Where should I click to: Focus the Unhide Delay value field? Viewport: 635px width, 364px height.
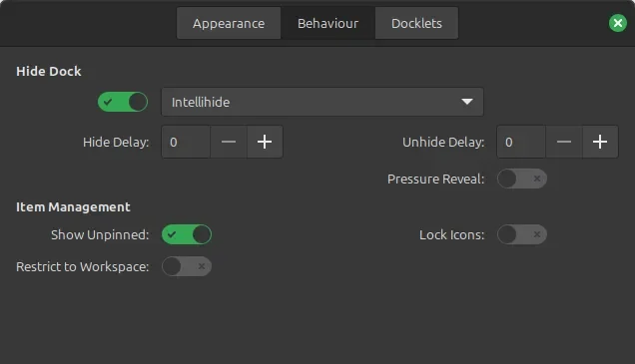521,142
